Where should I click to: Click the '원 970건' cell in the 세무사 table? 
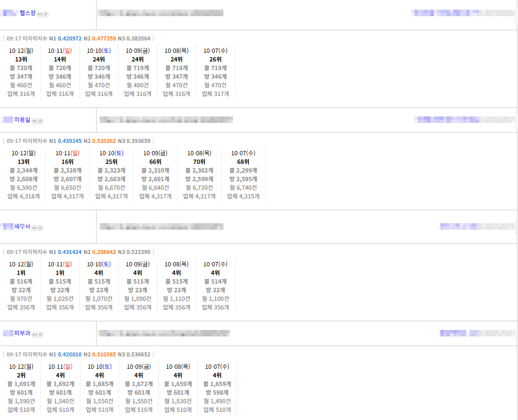click(x=21, y=299)
